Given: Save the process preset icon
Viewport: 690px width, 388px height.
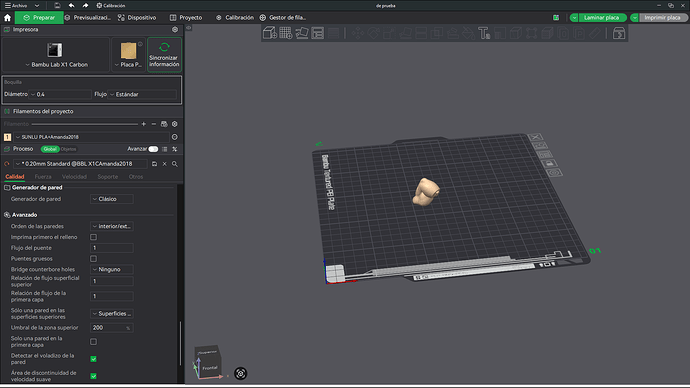Looking at the screenshot, I should pos(154,164).
